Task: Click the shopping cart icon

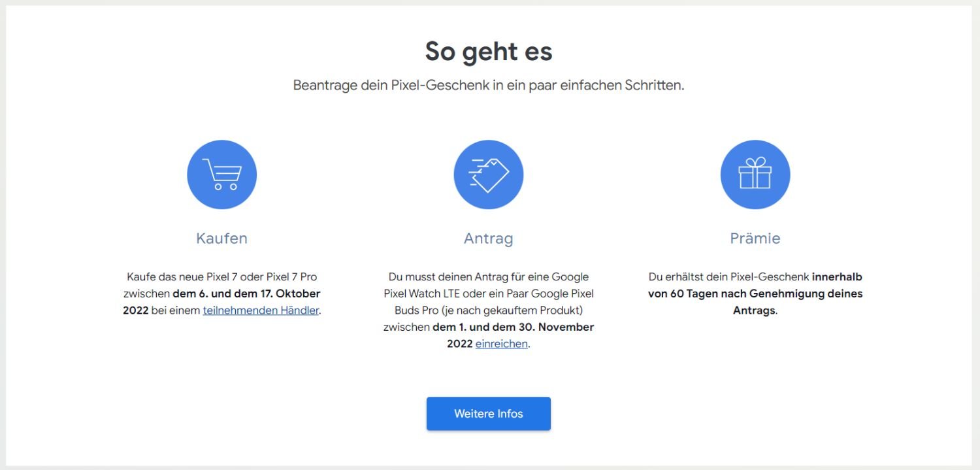Action: point(221,175)
